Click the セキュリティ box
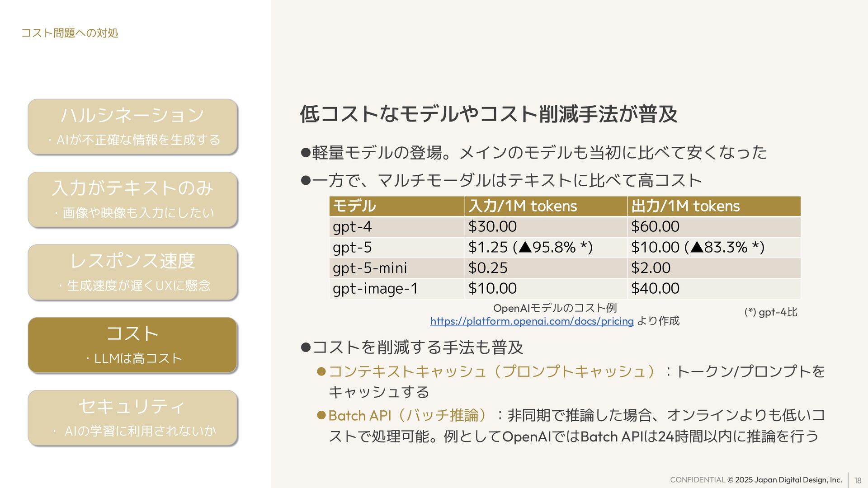The height and width of the screenshot is (488, 868). (x=132, y=418)
